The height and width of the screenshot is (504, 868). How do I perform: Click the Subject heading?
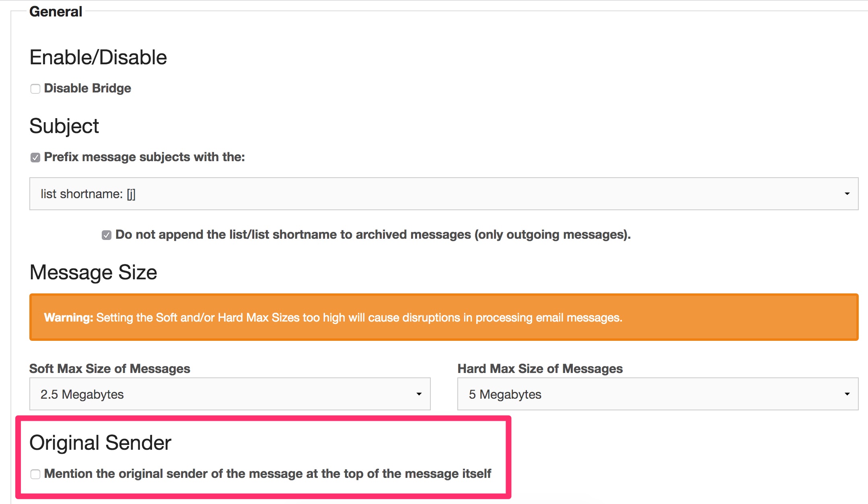(x=64, y=126)
